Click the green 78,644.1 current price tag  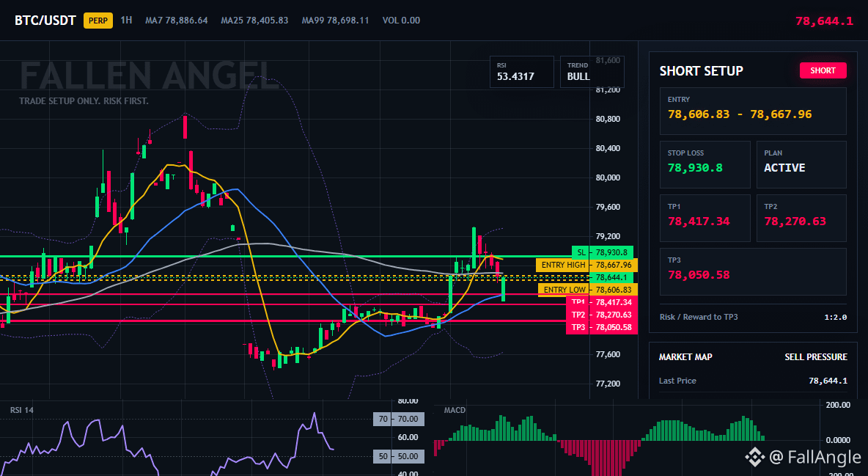click(611, 277)
